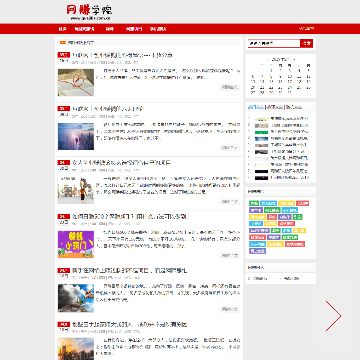Open the red string heart article thumbnail

[x=76, y=82]
